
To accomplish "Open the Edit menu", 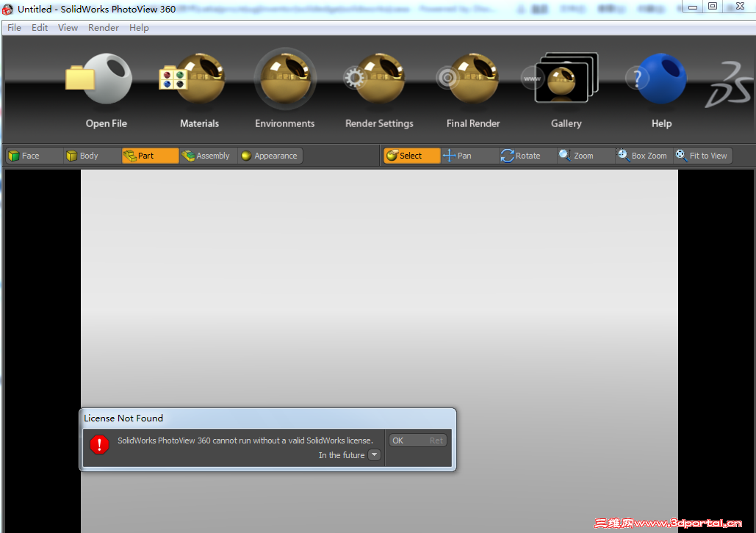I will pos(40,28).
